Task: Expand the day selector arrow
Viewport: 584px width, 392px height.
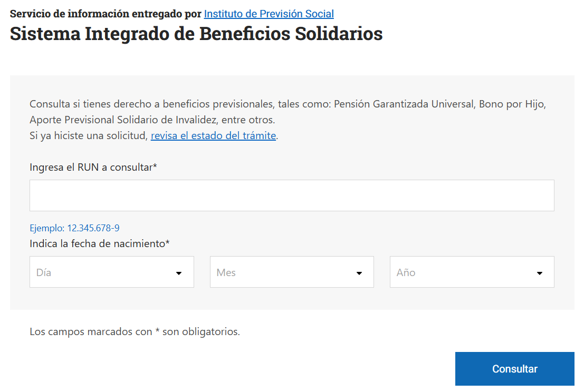Action: pyautogui.click(x=179, y=272)
